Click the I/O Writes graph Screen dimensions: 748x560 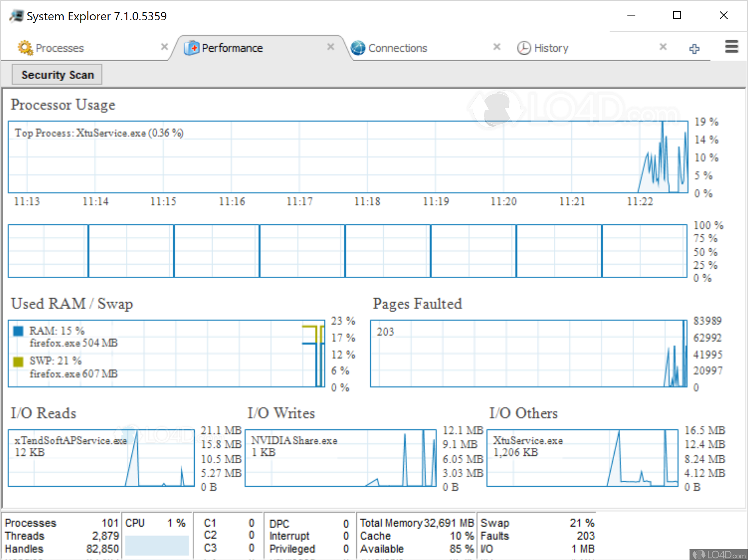pyautogui.click(x=341, y=458)
